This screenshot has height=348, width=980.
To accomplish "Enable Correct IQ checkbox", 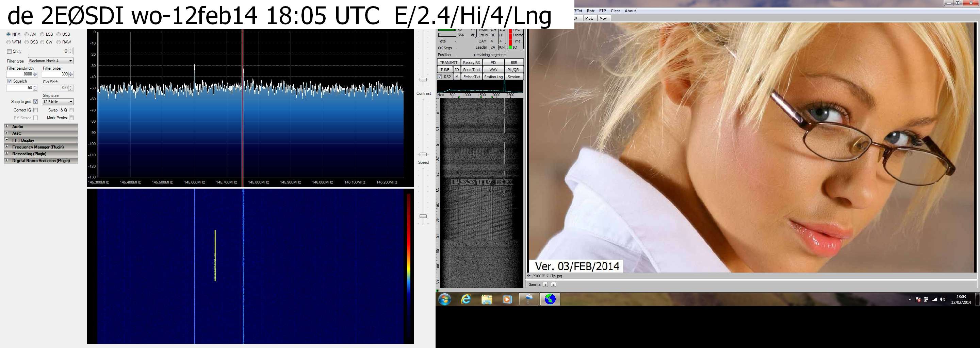I will coord(35,110).
